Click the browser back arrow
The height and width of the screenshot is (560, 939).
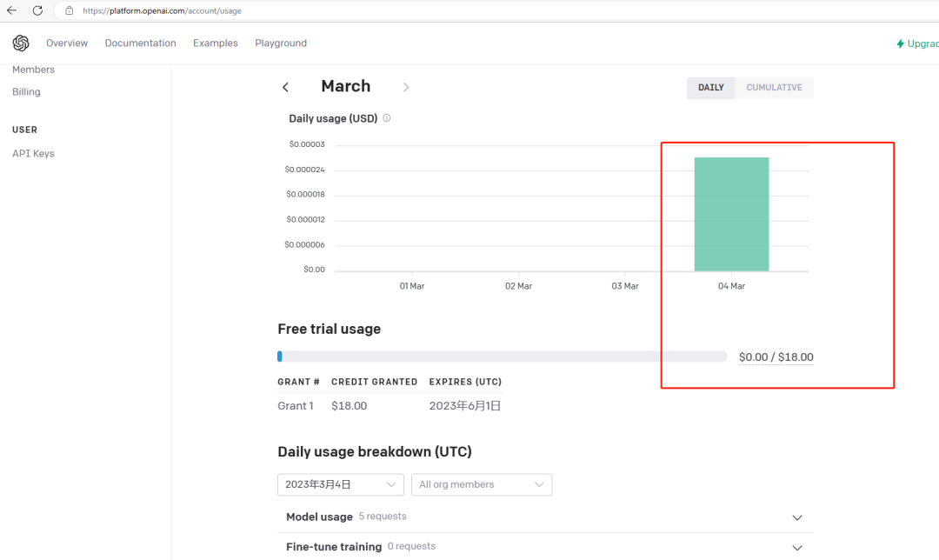click(x=11, y=10)
